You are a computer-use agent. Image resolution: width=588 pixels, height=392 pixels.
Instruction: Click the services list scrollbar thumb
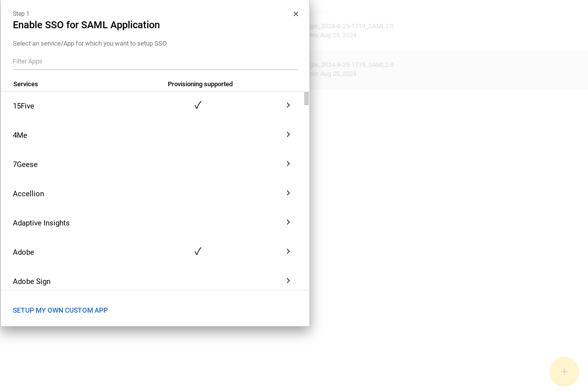[x=306, y=99]
